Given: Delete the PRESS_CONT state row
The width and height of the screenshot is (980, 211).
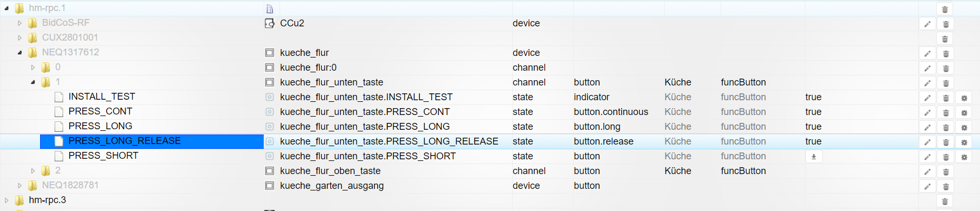Looking at the screenshot, I should (946, 113).
